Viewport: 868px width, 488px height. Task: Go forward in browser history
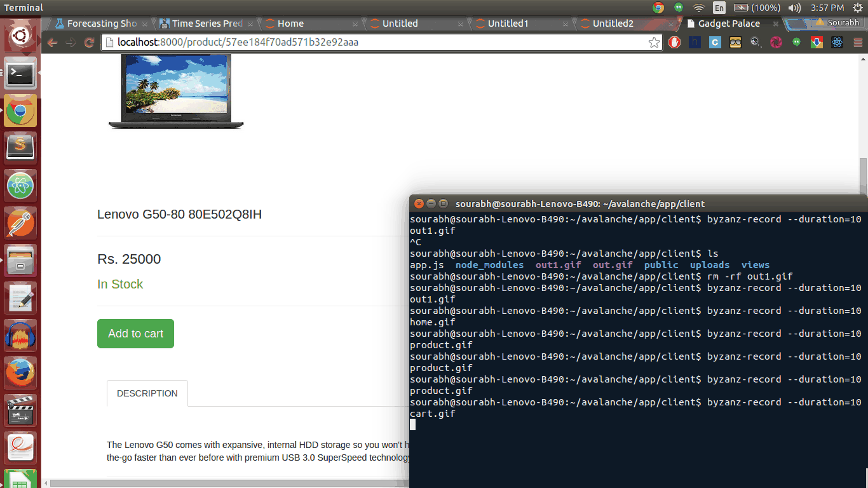(x=71, y=43)
